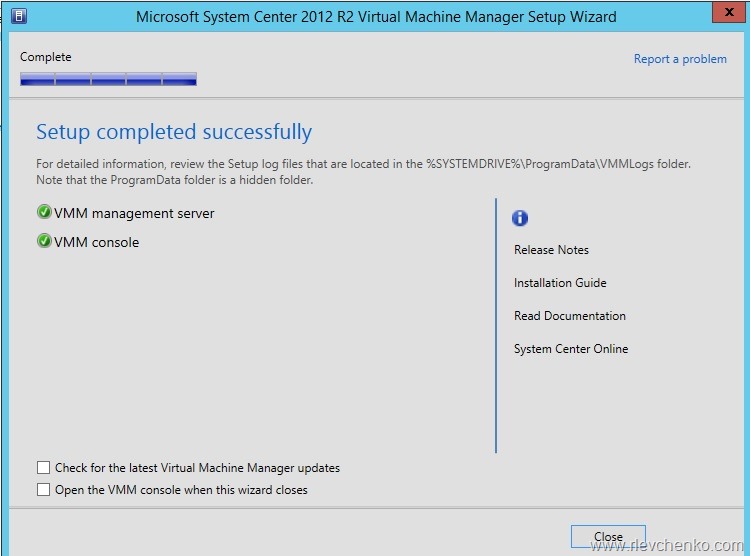
Task: Select the VMM console text
Action: coord(96,242)
